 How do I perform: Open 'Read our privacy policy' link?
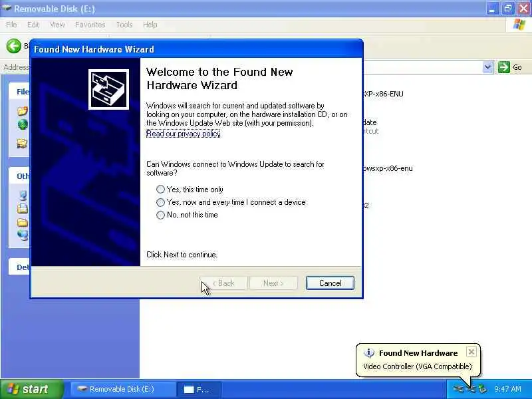184,134
